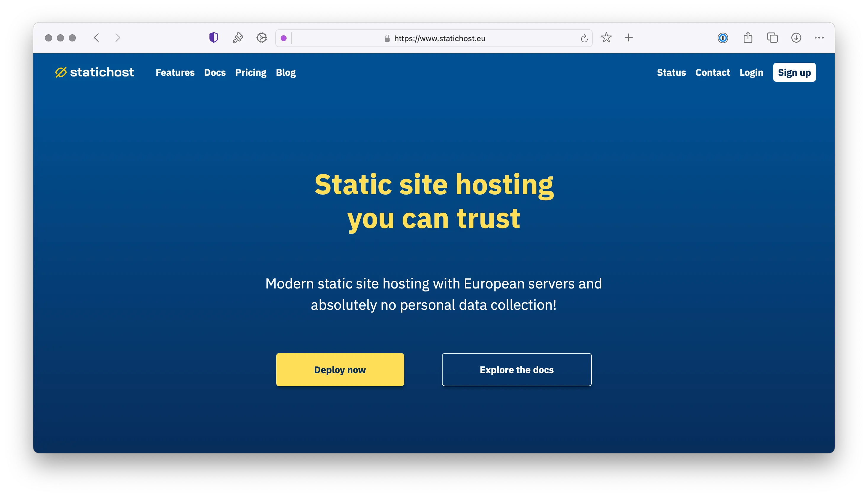Navigate back with the back arrow

pos(96,38)
